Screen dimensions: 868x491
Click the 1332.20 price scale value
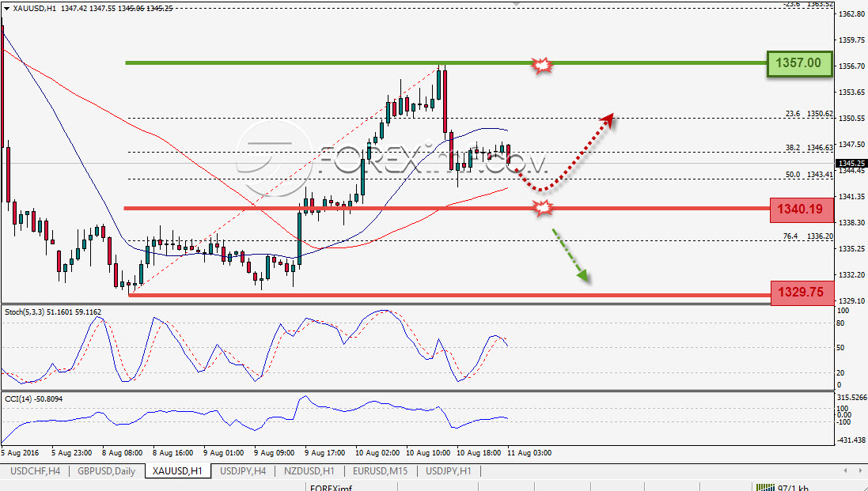point(852,275)
